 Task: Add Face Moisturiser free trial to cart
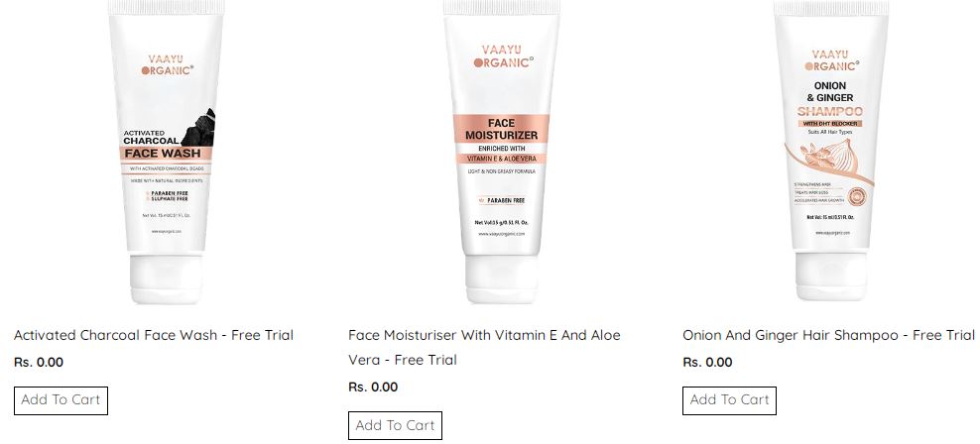tap(395, 425)
